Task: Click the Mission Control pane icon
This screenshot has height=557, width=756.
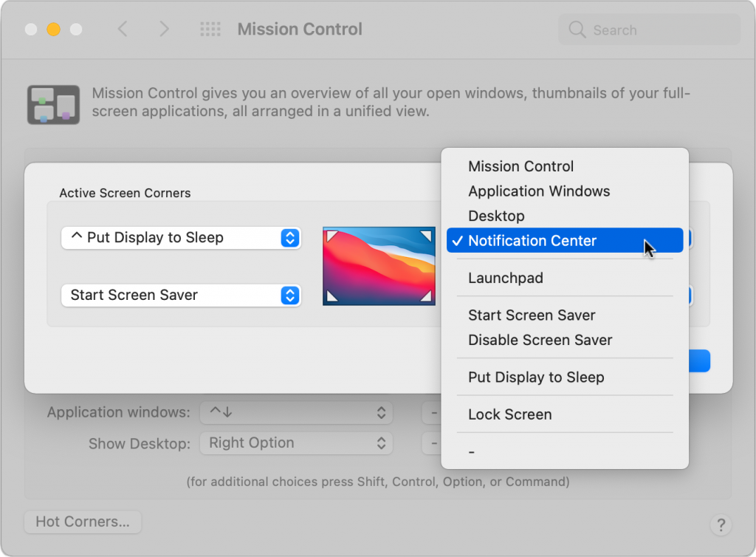Action: pos(53,105)
